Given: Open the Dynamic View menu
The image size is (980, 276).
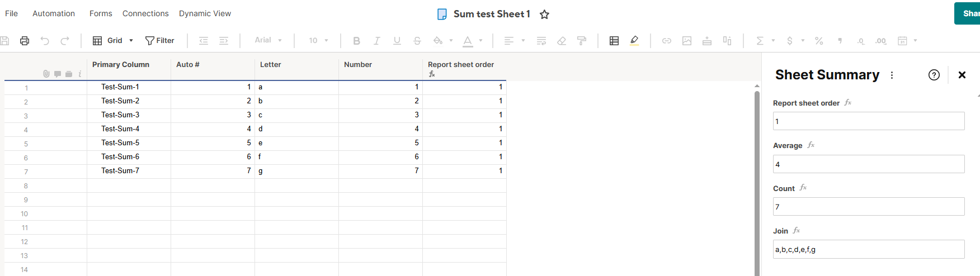Looking at the screenshot, I should pos(205,13).
